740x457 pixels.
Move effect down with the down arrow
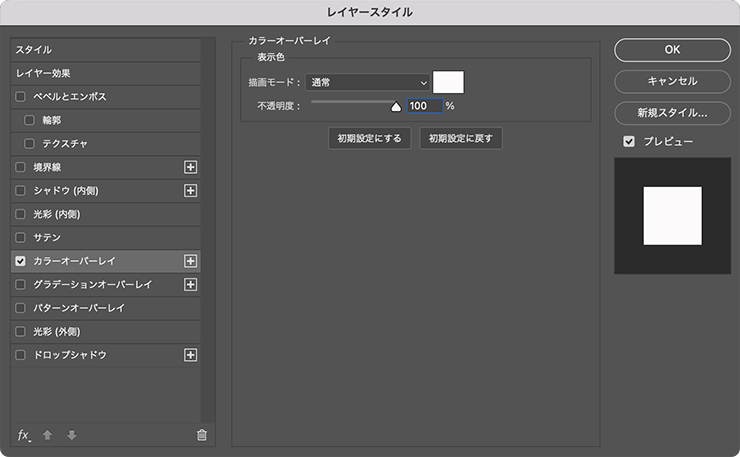(71, 435)
